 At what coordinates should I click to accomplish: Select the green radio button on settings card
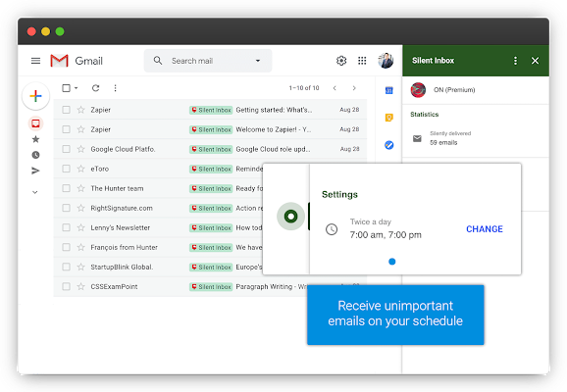click(x=290, y=216)
